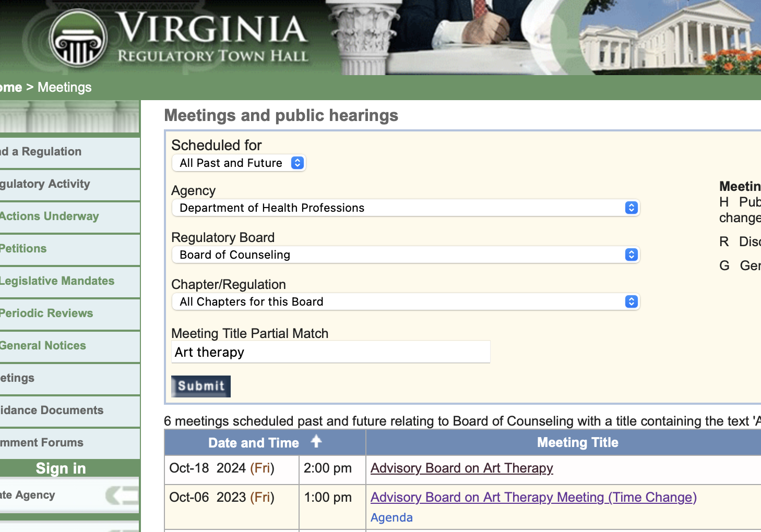
Task: Open the Scheduled for dropdown
Action: point(239,163)
